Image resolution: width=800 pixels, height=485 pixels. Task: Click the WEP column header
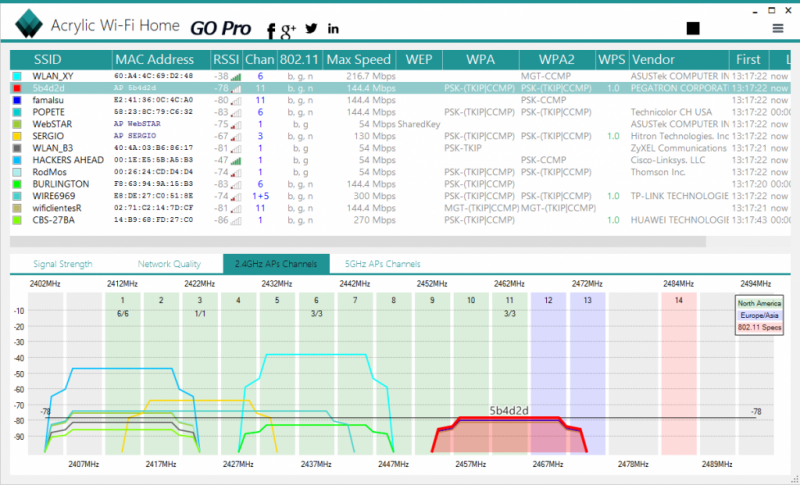tap(419, 60)
